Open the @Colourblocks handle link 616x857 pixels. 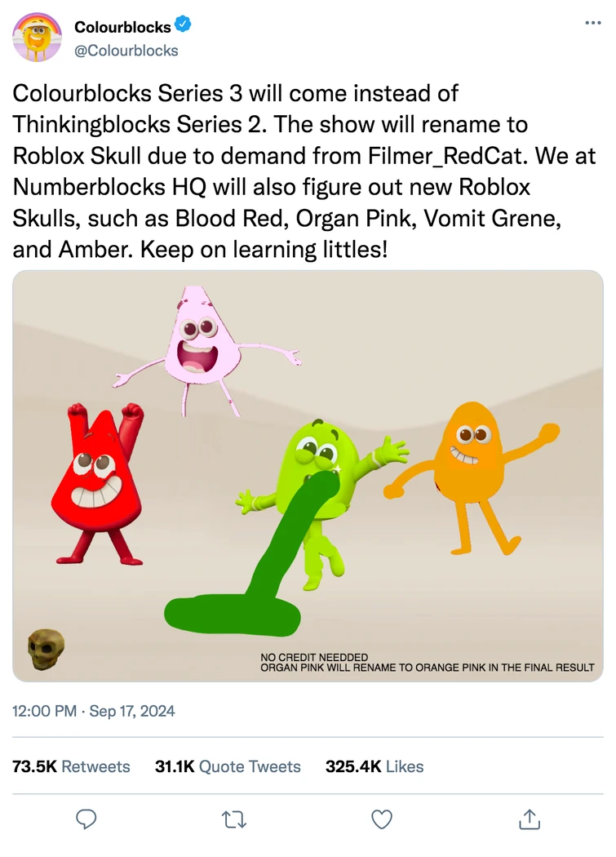[126, 51]
